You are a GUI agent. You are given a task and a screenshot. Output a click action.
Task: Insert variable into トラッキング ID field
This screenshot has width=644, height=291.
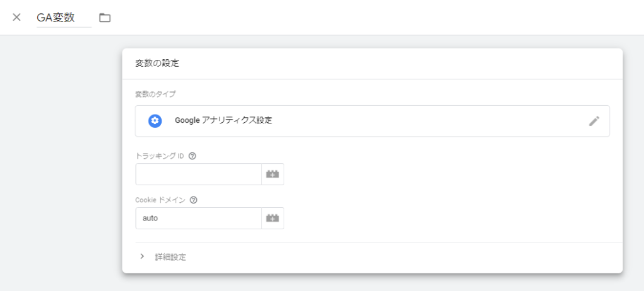coord(273,174)
